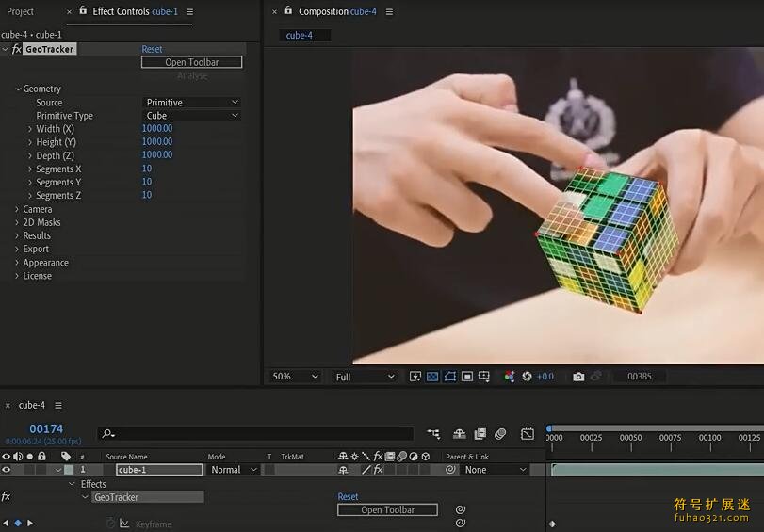Open the 50% magnification dropdown
This screenshot has height=532, width=764.
295,377
